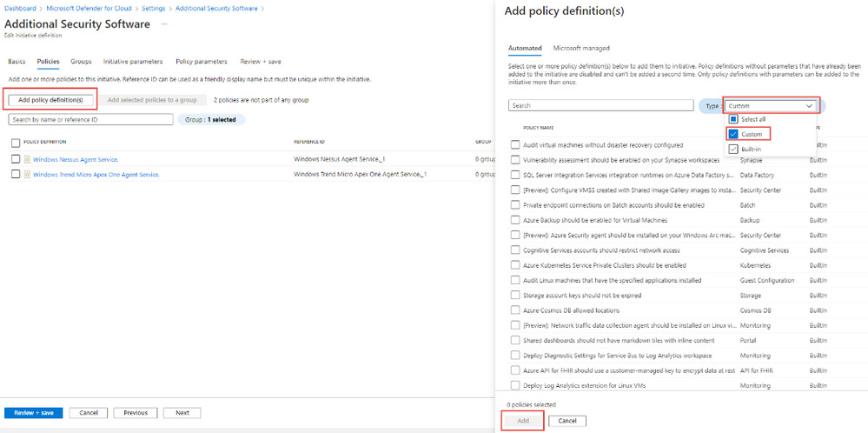Click the Search by name or reference ID field

point(90,120)
